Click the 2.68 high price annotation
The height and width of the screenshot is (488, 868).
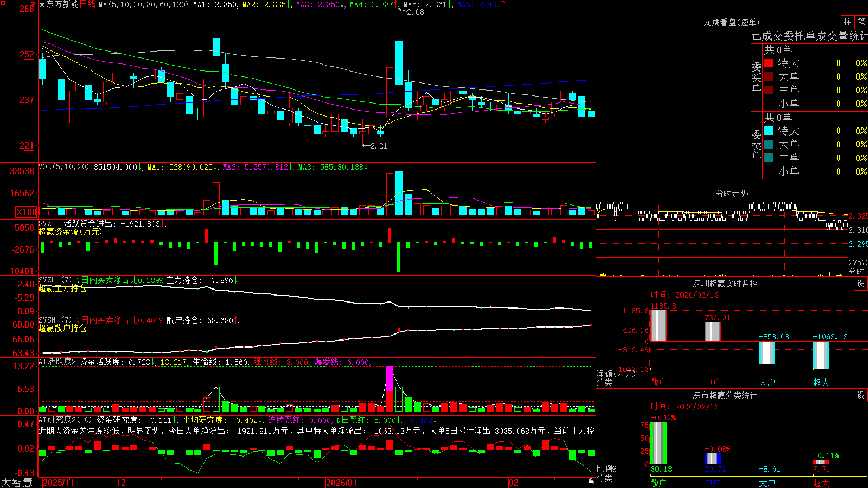415,12
